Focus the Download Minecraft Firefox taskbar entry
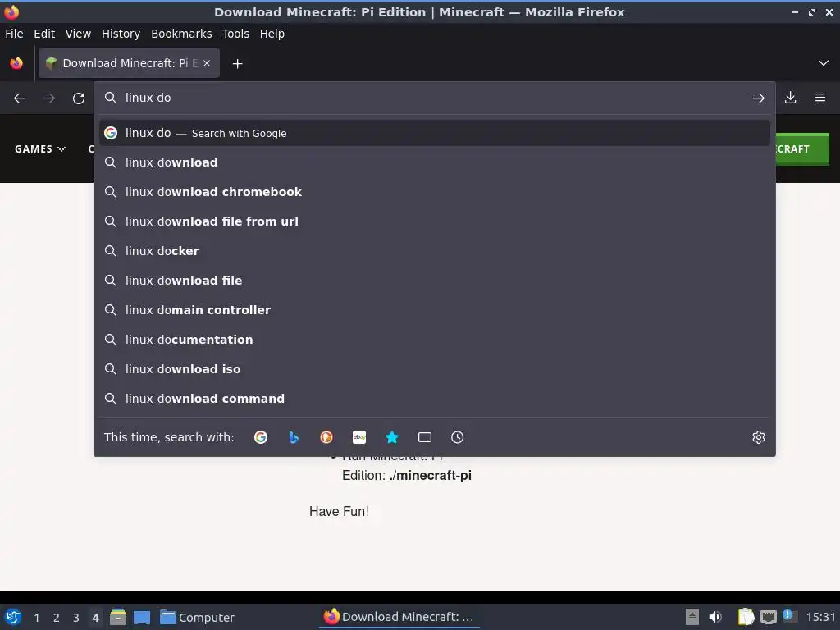The width and height of the screenshot is (840, 630). (399, 617)
